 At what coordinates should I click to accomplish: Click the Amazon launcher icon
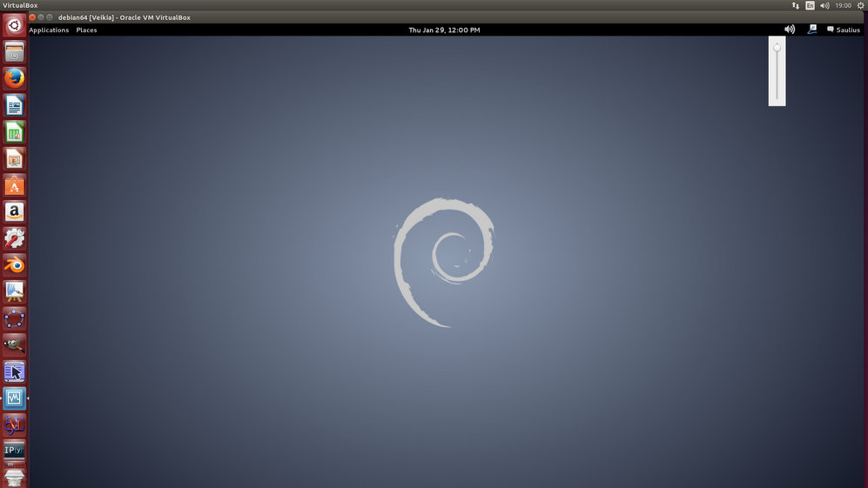tap(14, 211)
